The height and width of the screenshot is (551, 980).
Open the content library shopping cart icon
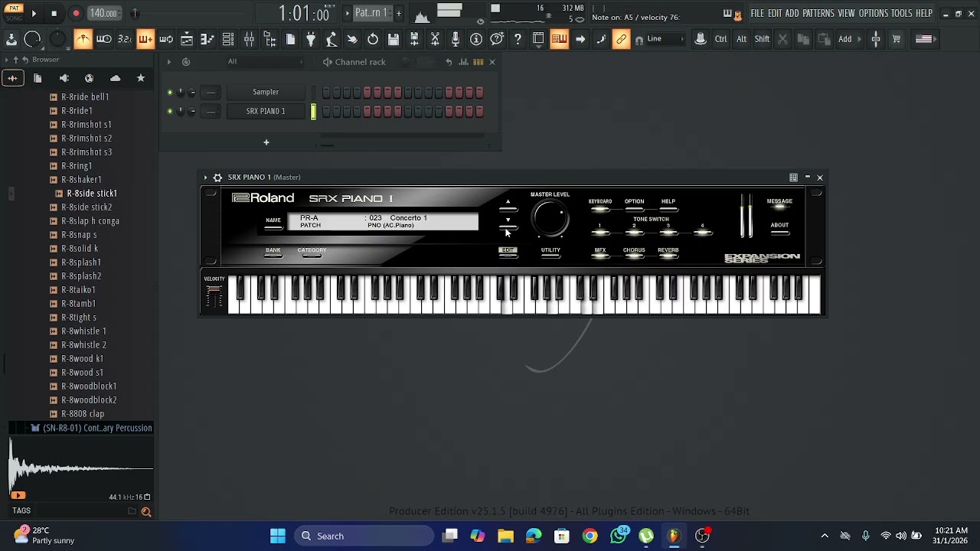click(897, 39)
